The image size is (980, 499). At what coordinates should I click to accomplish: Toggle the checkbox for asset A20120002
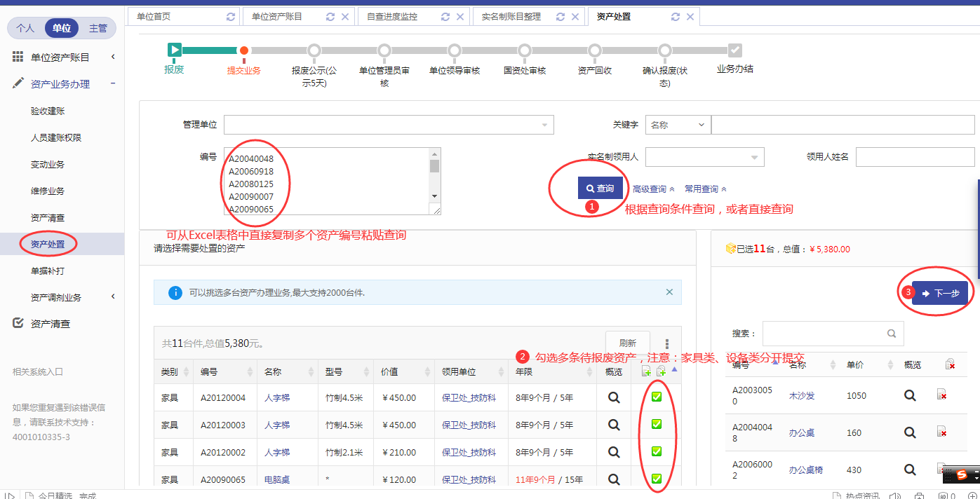coord(657,451)
